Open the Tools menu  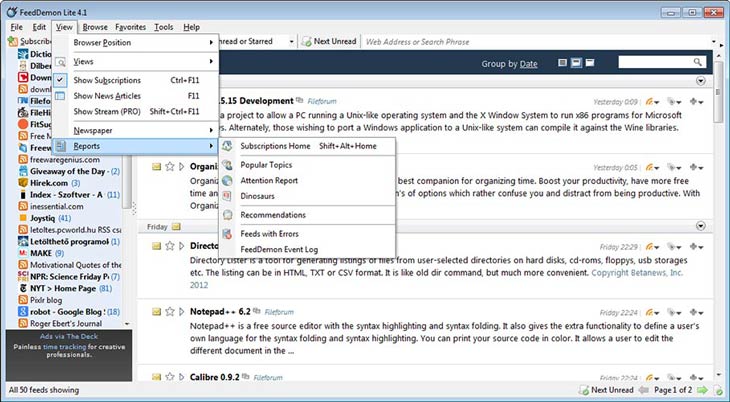pyautogui.click(x=164, y=27)
